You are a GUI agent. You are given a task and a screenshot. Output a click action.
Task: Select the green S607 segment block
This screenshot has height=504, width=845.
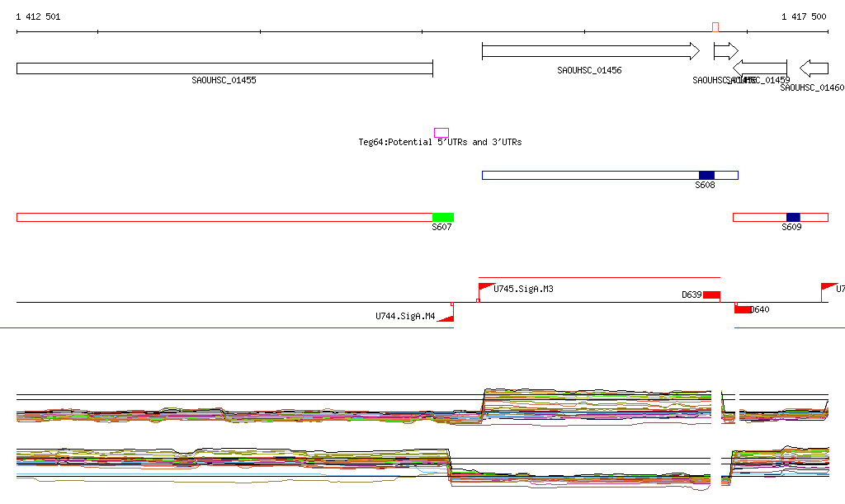point(443,218)
